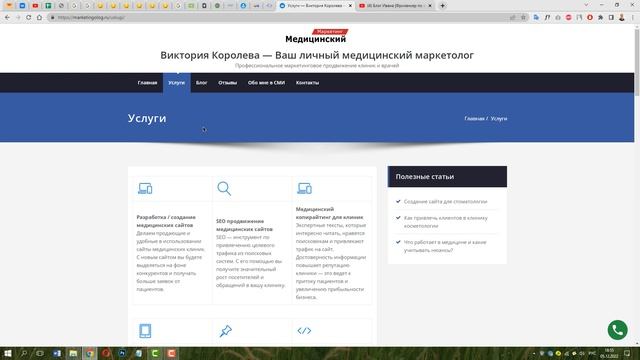Close the YouTube Блог Ивана tab

click(430, 6)
